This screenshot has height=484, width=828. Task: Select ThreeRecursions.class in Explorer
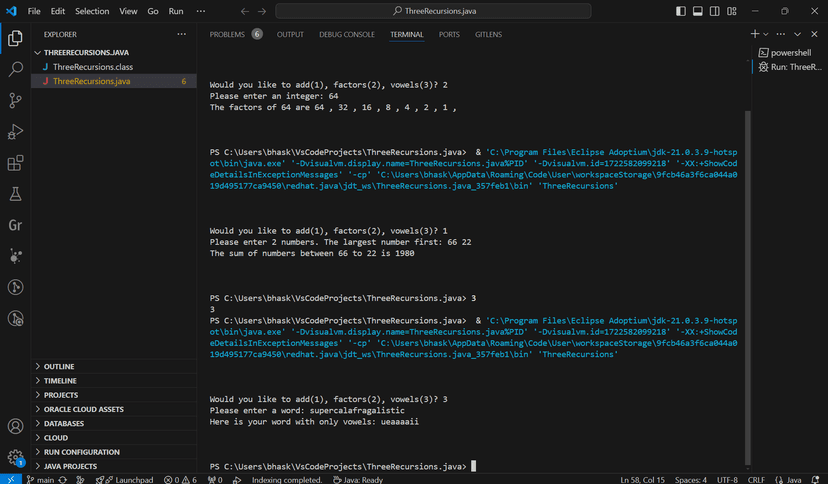(x=114, y=67)
